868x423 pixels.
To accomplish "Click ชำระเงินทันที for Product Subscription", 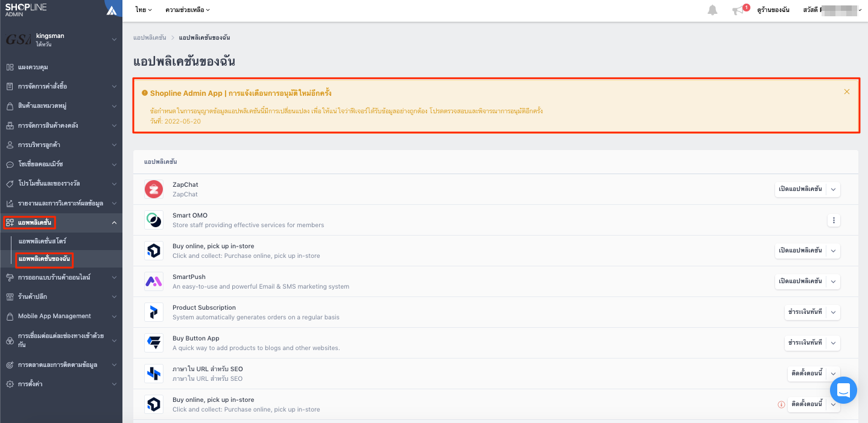I will coord(805,312).
